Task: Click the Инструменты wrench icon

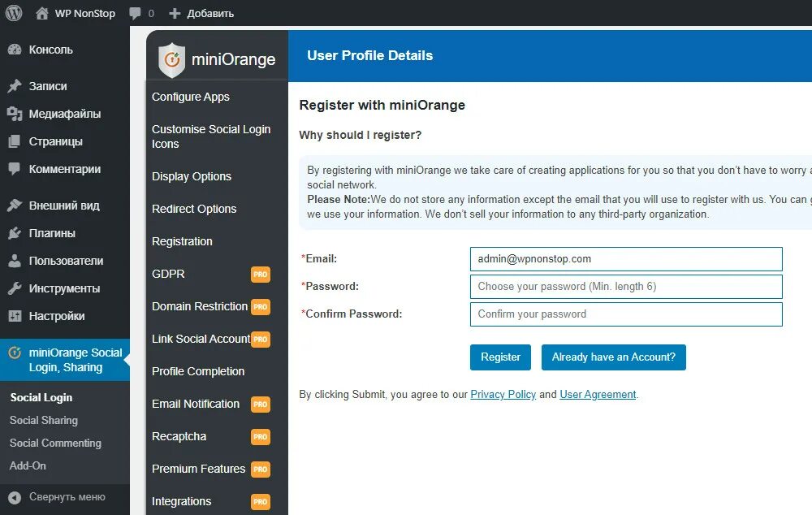Action: click(x=15, y=288)
